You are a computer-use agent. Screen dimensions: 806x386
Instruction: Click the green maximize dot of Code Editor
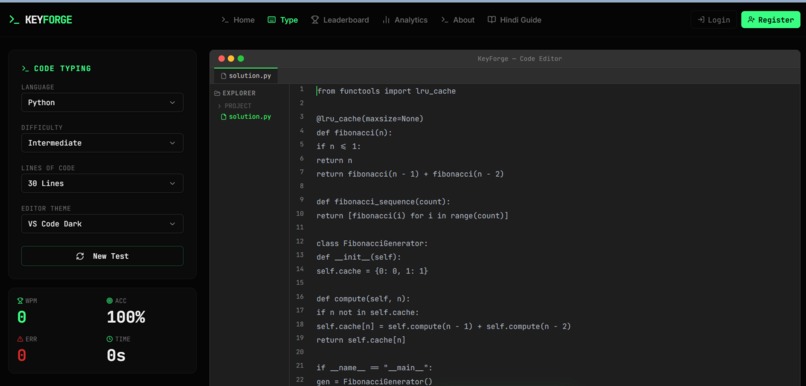click(241, 59)
